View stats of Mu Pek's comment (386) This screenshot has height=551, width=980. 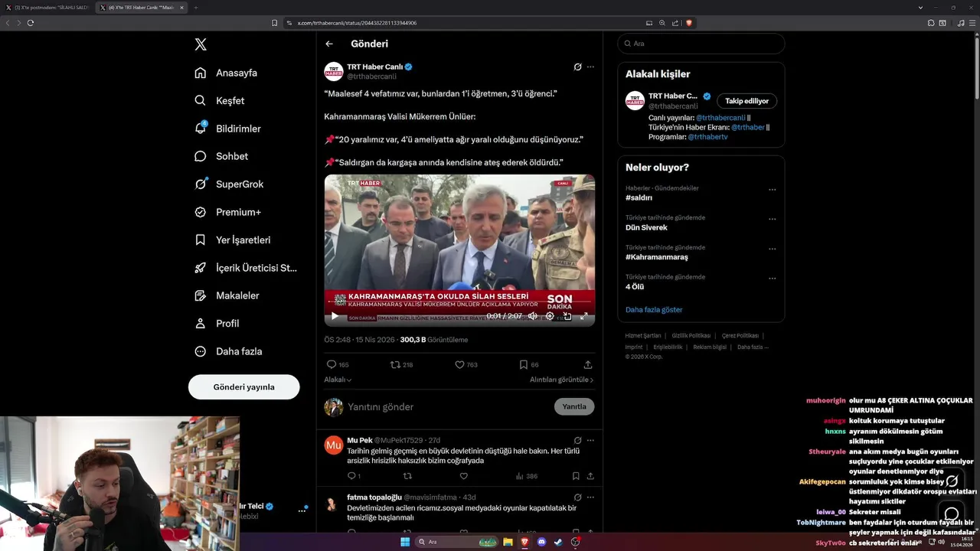click(526, 476)
